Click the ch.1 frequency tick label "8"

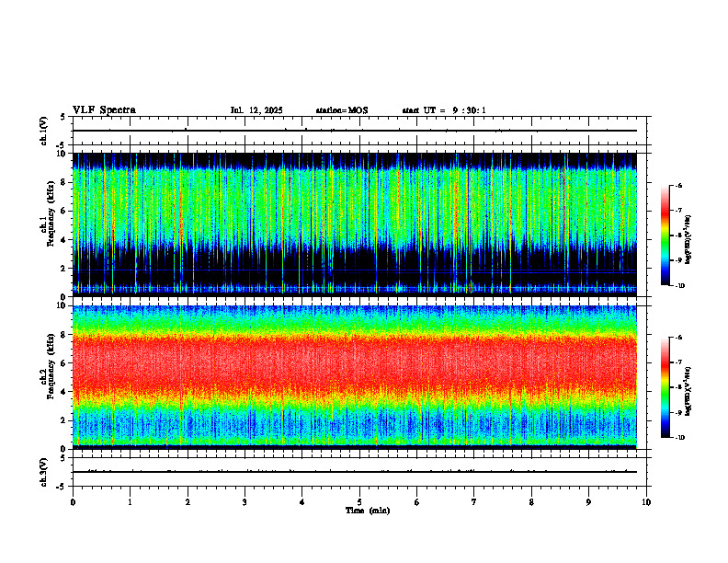pyautogui.click(x=64, y=182)
